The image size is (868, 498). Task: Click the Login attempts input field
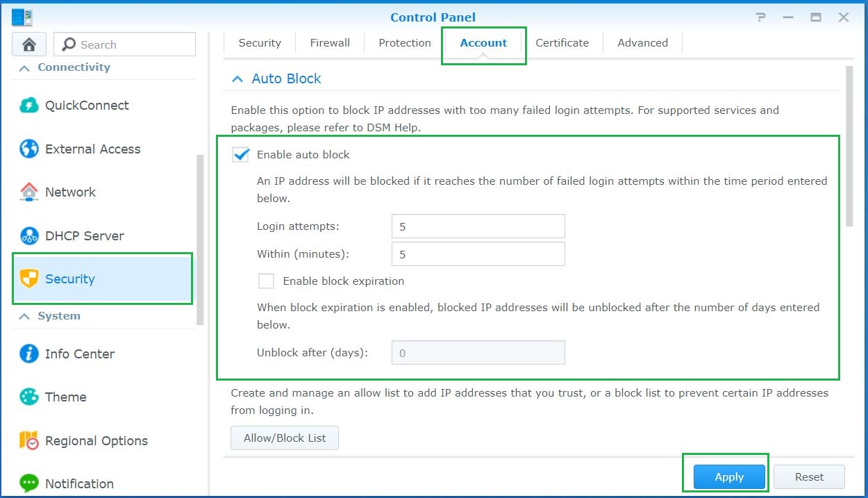478,226
